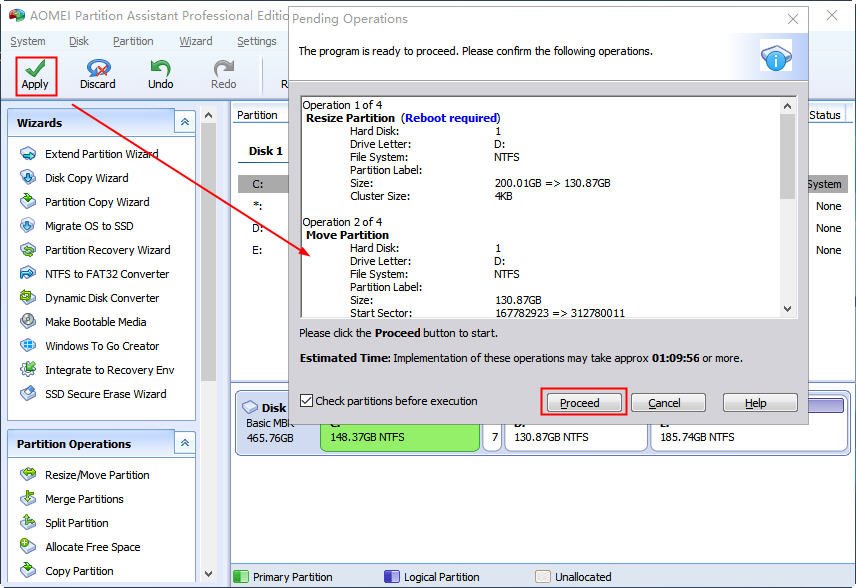Viewport: 856px width, 588px height.
Task: Click the info icon in Pending Operations
Action: [776, 57]
